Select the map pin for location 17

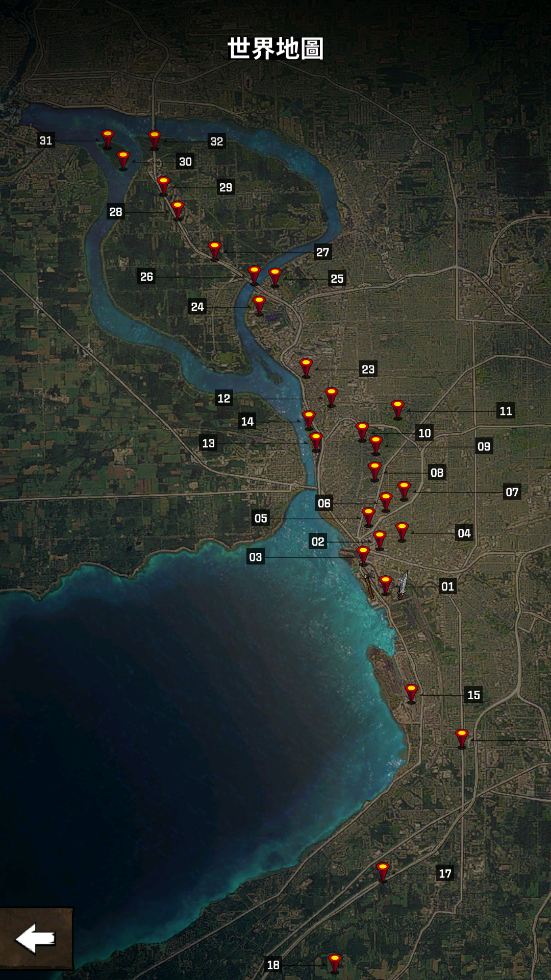(383, 872)
